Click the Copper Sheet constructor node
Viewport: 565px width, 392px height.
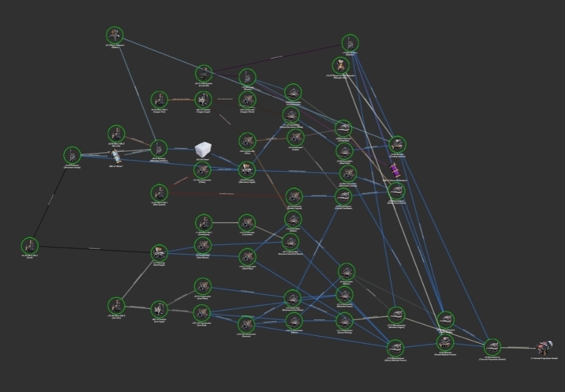[x=246, y=99]
